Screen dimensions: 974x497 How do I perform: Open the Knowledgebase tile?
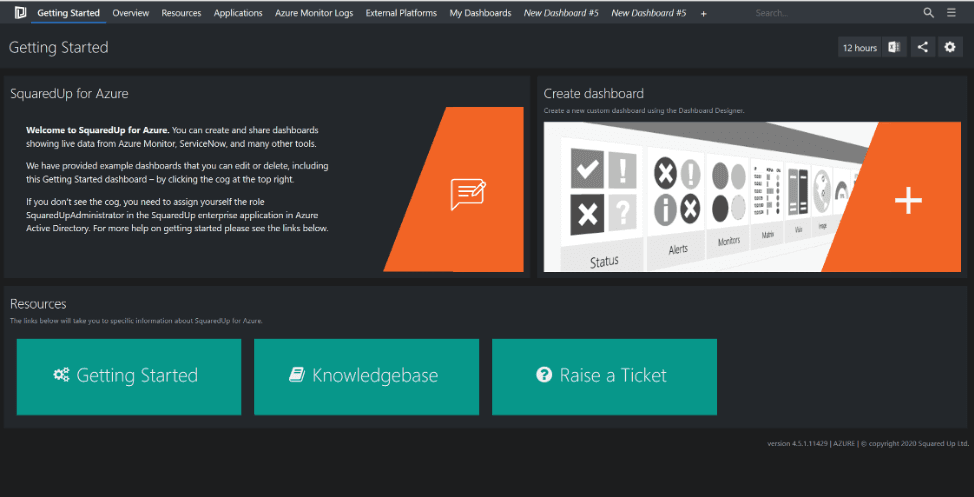(x=366, y=376)
